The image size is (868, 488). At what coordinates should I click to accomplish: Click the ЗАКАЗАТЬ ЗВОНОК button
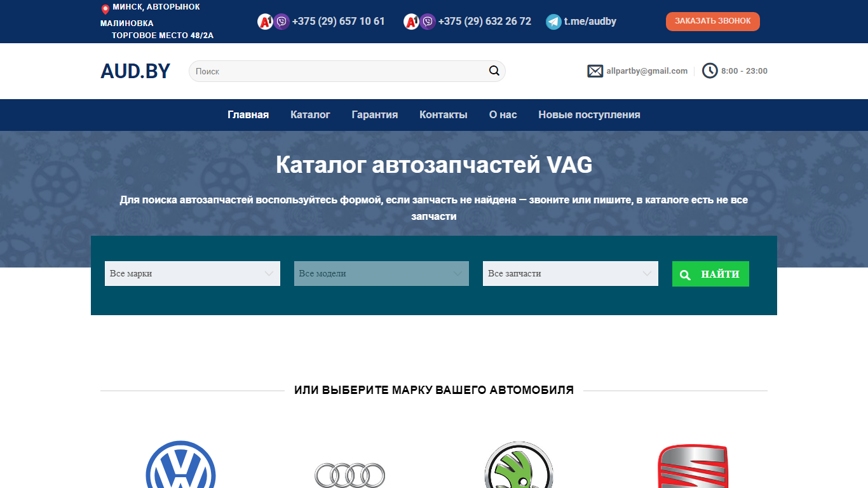pos(713,21)
